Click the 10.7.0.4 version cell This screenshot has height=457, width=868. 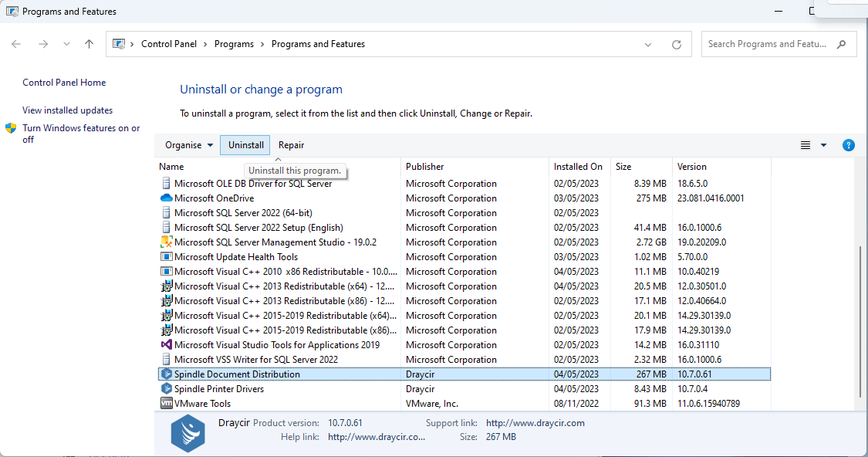coord(693,389)
